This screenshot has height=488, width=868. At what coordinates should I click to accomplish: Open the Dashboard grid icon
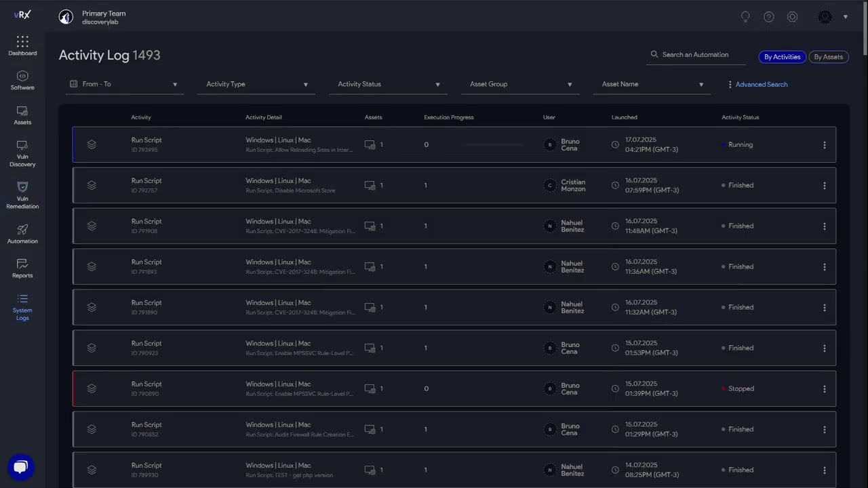[22, 42]
